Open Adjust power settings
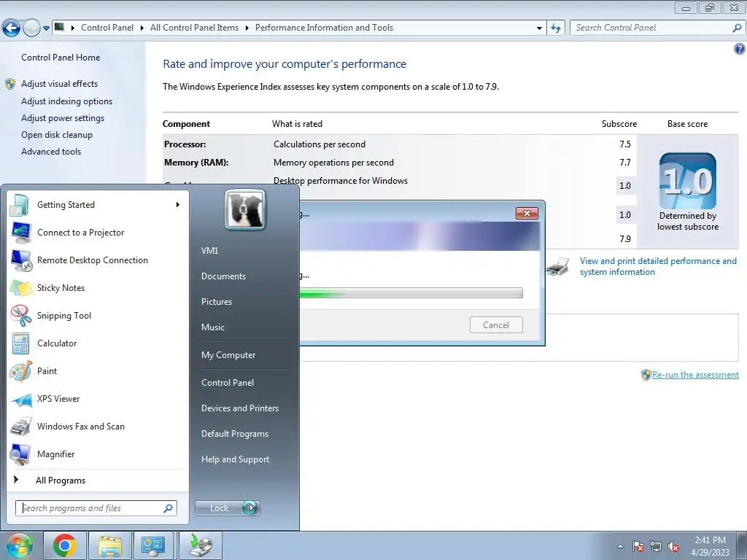This screenshot has width=747, height=560. click(x=63, y=118)
